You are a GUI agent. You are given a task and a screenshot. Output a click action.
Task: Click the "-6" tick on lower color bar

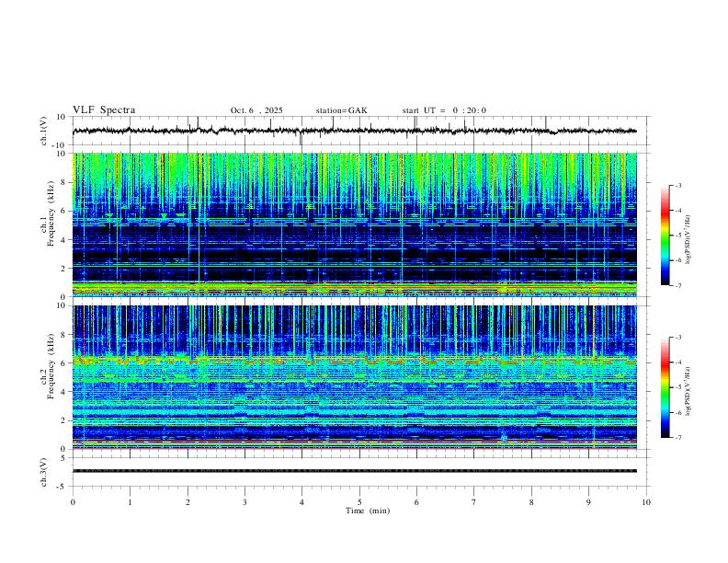(677, 412)
